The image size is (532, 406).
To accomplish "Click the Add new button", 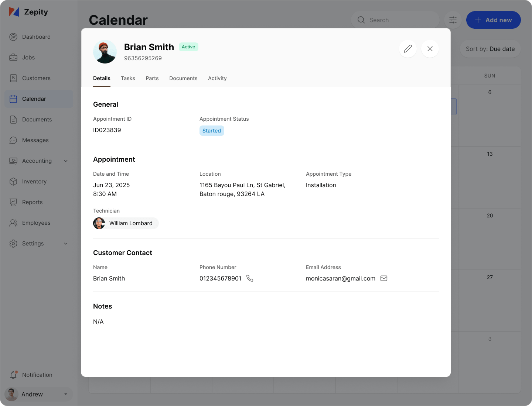I will click(x=493, y=20).
